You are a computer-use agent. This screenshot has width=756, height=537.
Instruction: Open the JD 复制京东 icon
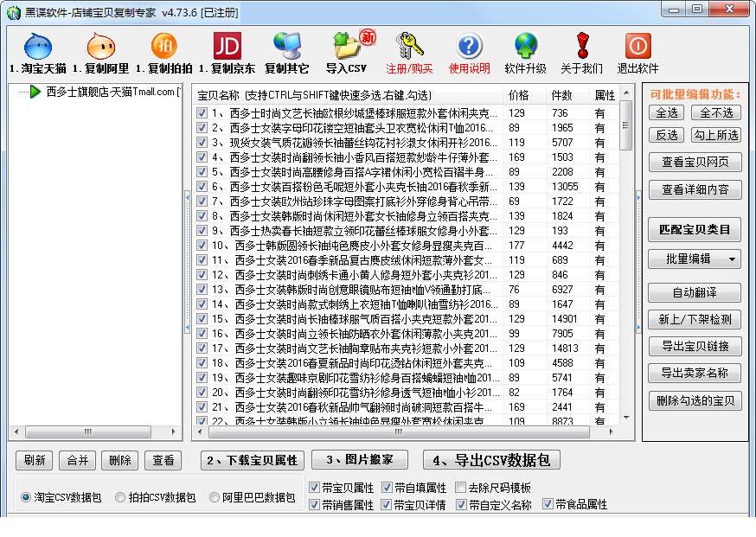point(227,47)
